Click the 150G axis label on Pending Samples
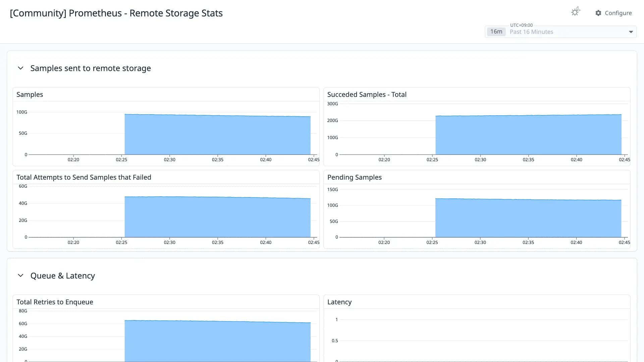Screen dimensions: 644x362 click(332, 189)
